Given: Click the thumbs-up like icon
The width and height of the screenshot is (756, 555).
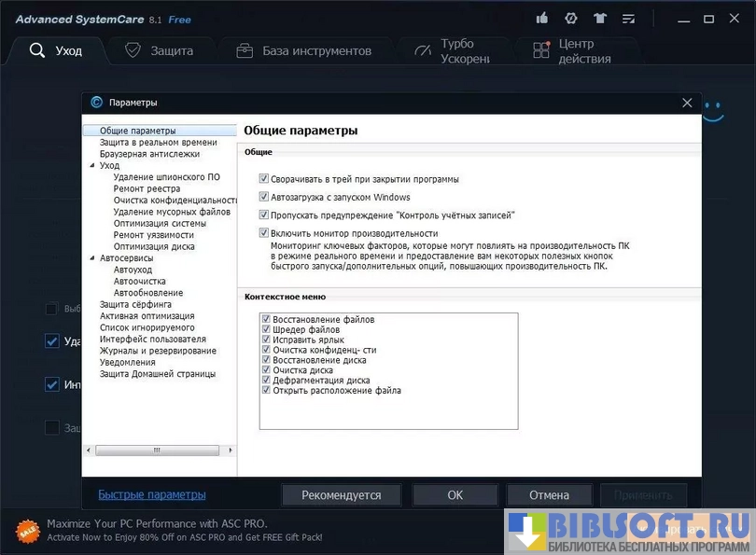Looking at the screenshot, I should coord(542,18).
